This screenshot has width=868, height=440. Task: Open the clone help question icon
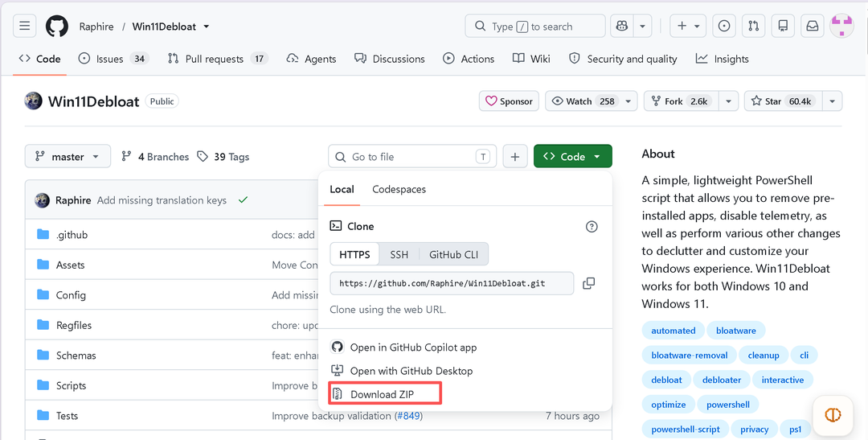coord(592,226)
